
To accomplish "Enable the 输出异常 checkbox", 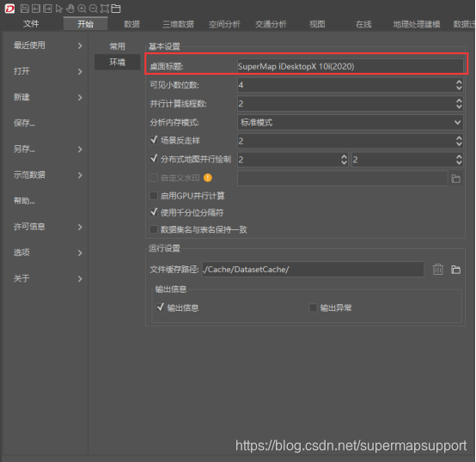I will click(x=313, y=307).
